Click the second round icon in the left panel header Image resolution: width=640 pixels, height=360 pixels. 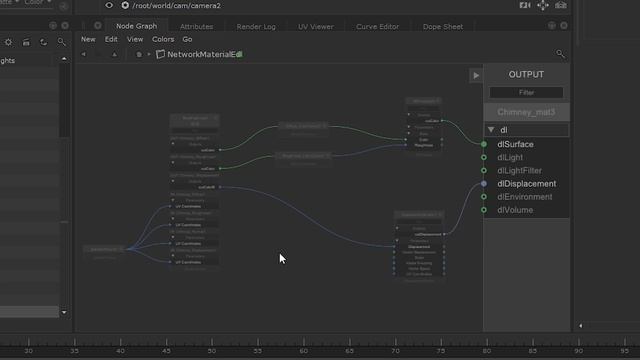pyautogui.click(x=65, y=25)
